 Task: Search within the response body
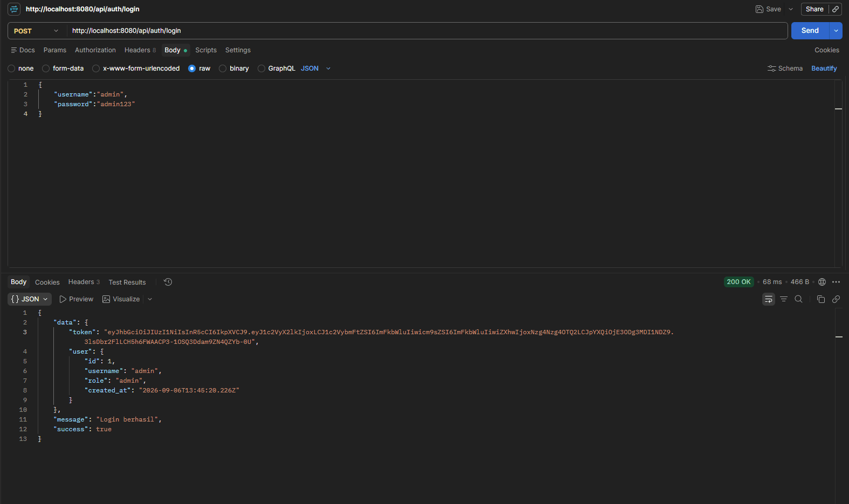799,299
